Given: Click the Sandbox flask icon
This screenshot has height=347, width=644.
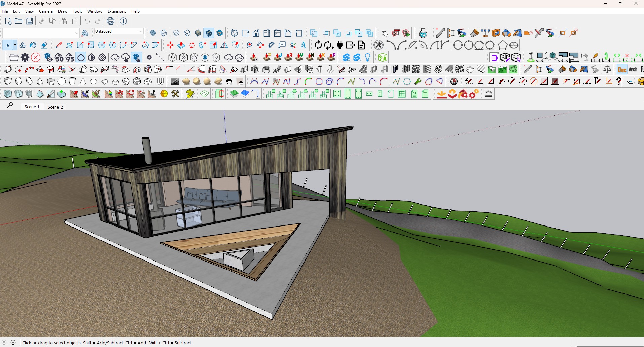Looking at the screenshot, I should (423, 33).
